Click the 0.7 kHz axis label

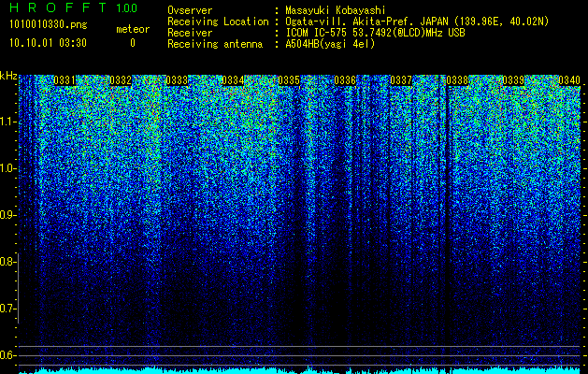point(7,309)
